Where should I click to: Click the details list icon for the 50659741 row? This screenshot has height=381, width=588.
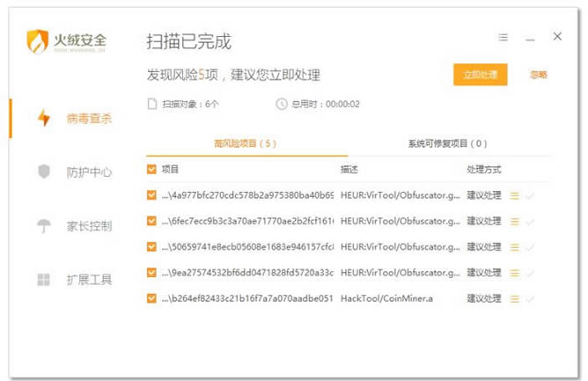(515, 247)
